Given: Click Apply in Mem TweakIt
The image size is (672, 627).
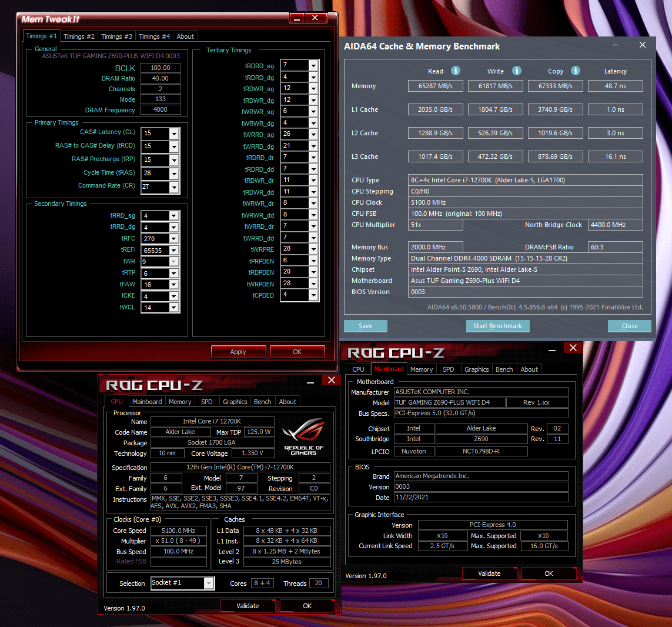Looking at the screenshot, I should pos(238,352).
